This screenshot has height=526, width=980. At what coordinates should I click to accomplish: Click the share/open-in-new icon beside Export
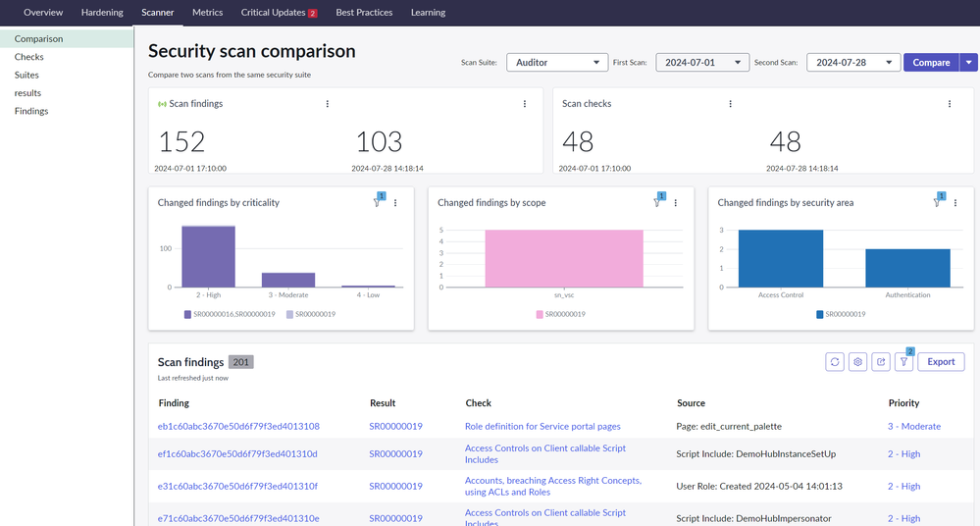(881, 362)
